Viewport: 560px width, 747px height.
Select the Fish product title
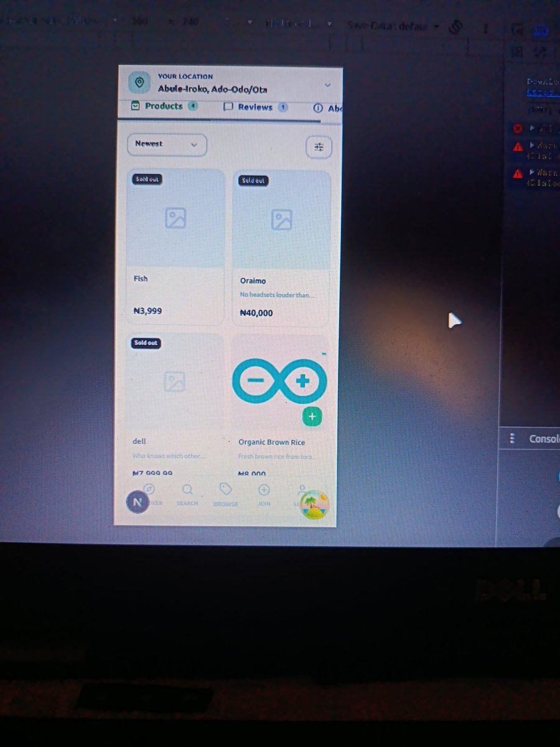point(141,278)
